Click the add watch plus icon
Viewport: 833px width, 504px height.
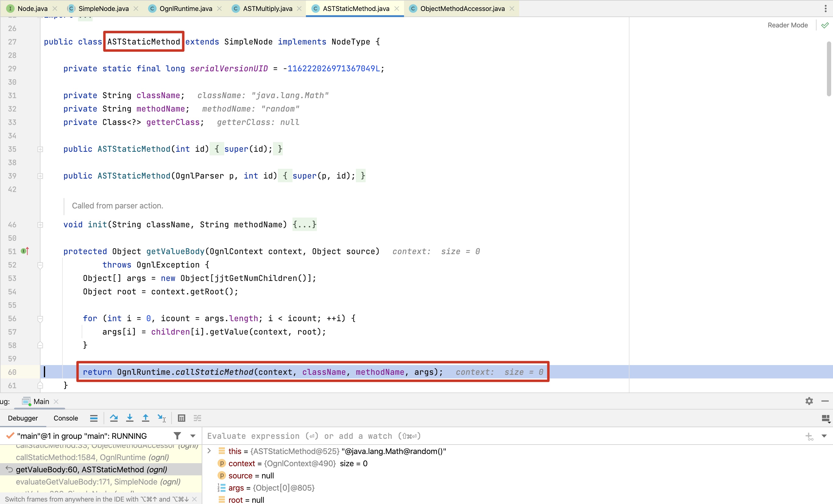(x=809, y=436)
